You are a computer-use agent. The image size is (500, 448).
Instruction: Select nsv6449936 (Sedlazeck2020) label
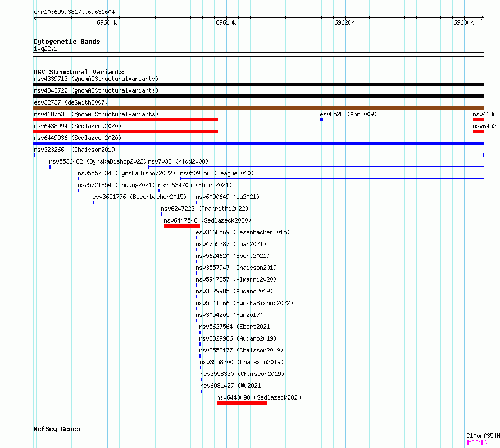tap(78, 138)
